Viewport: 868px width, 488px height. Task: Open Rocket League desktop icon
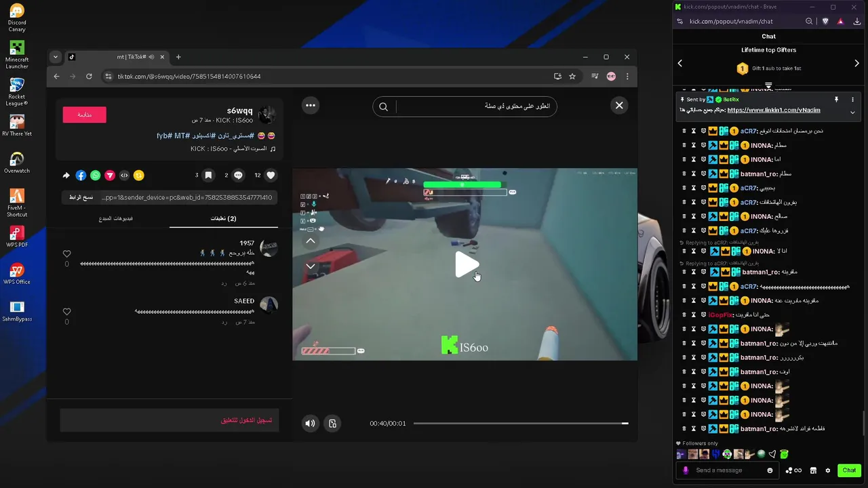(17, 92)
